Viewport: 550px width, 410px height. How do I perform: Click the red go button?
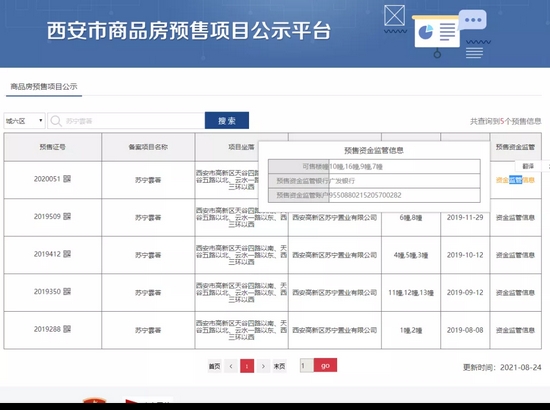pos(325,365)
